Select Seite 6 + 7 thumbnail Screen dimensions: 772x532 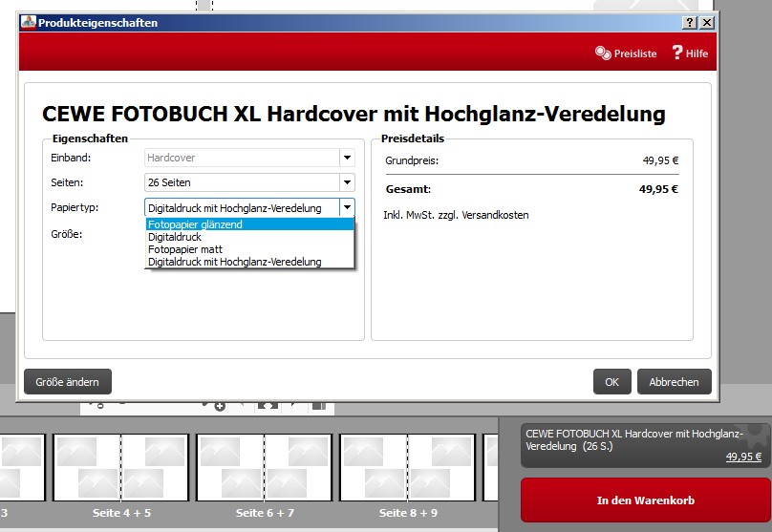(265, 468)
